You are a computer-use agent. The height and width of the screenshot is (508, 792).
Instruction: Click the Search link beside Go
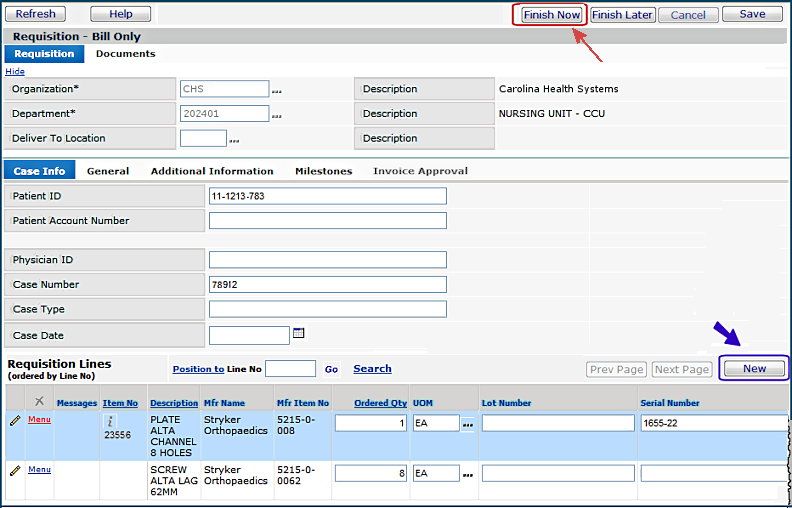[372, 369]
